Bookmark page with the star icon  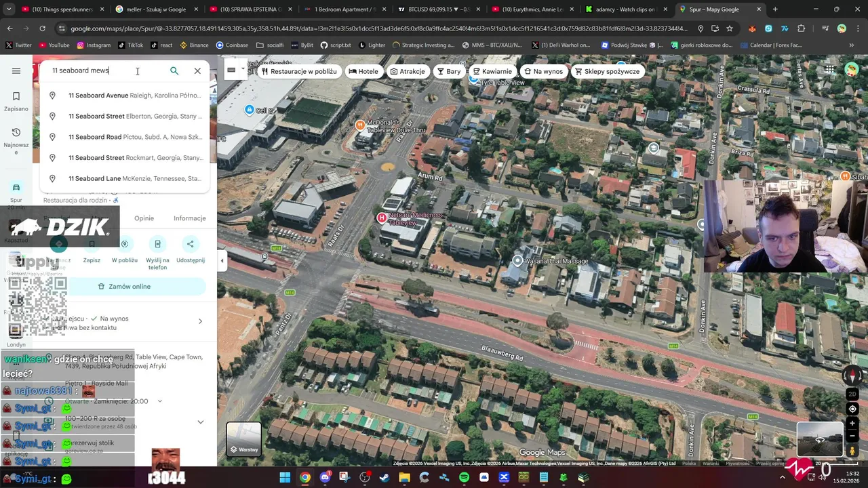pyautogui.click(x=730, y=28)
